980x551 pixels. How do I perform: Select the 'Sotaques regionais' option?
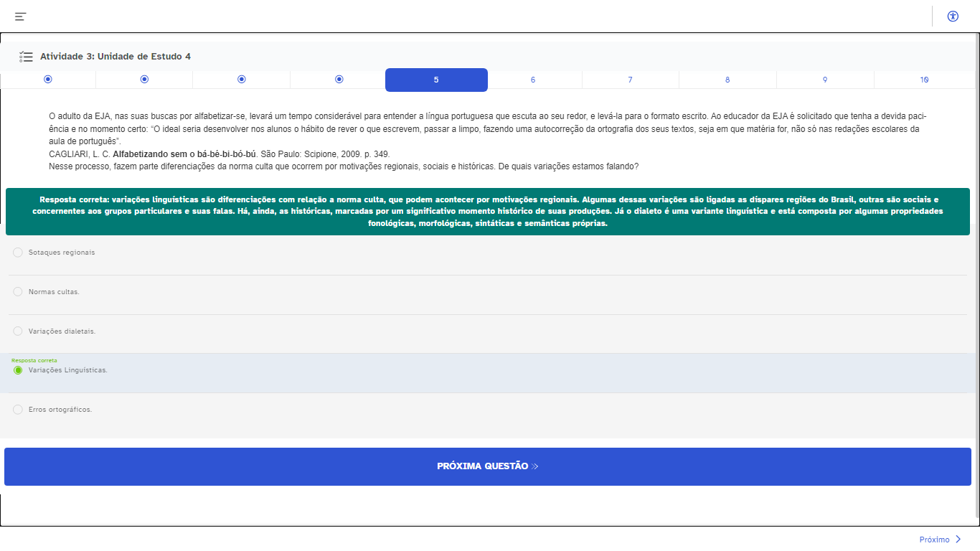[x=18, y=253]
